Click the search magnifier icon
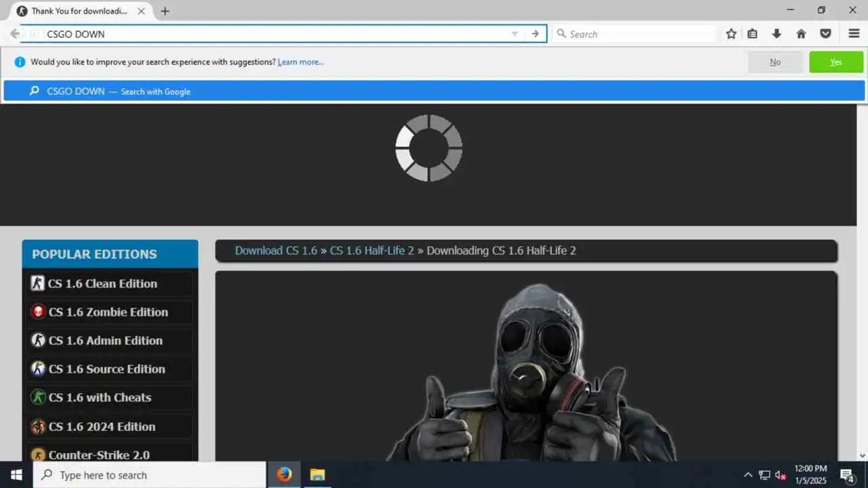868x488 pixels. [561, 34]
